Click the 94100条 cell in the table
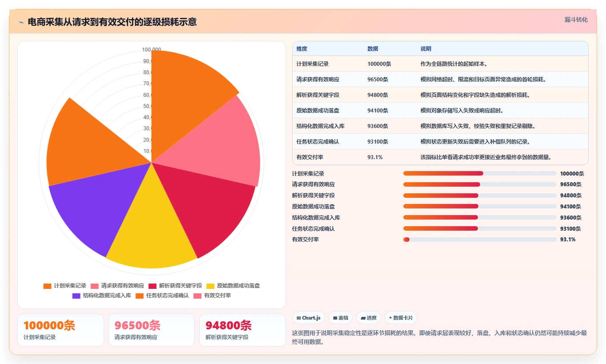606x364 pixels. (x=378, y=111)
